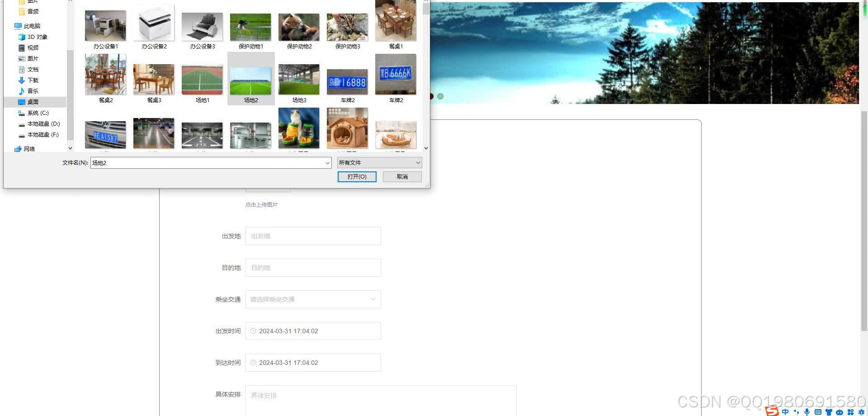This screenshot has width=868, height=416.
Task: Click the clock icon in 到达时间 field
Action: 253,363
